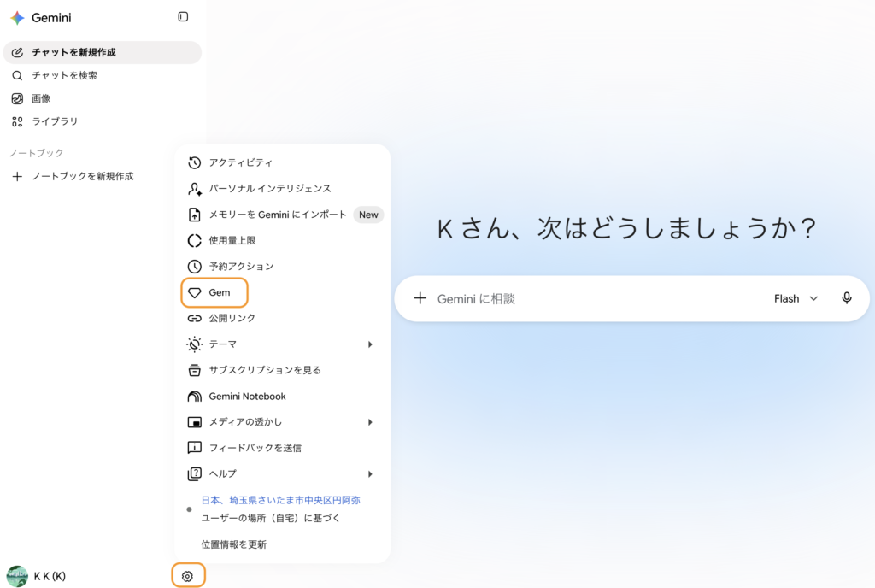Image resolution: width=875 pixels, height=588 pixels.
Task: Click the 画像 image icon
Action: (17, 99)
